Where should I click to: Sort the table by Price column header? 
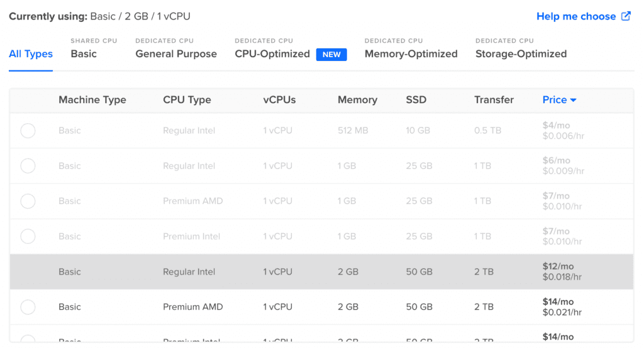(x=555, y=100)
